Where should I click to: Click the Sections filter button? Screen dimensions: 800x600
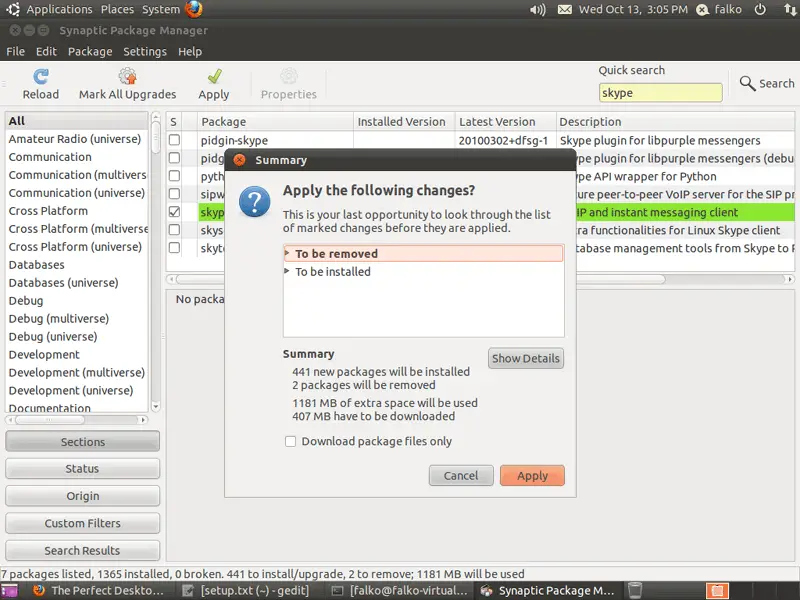(x=83, y=442)
